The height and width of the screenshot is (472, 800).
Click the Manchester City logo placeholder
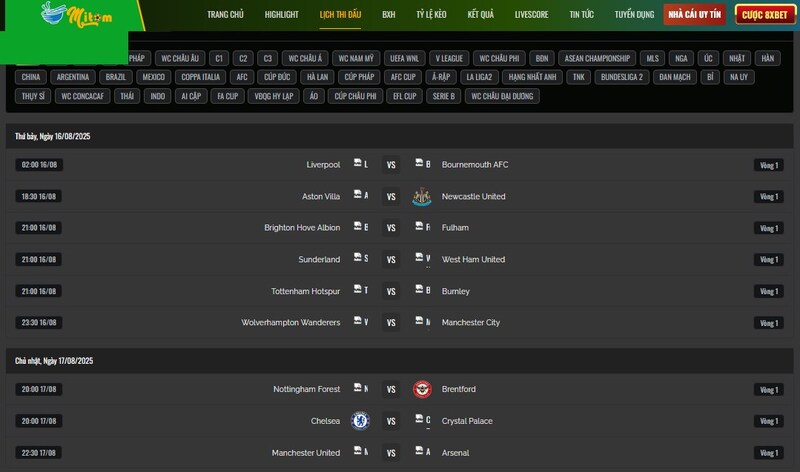tap(422, 321)
